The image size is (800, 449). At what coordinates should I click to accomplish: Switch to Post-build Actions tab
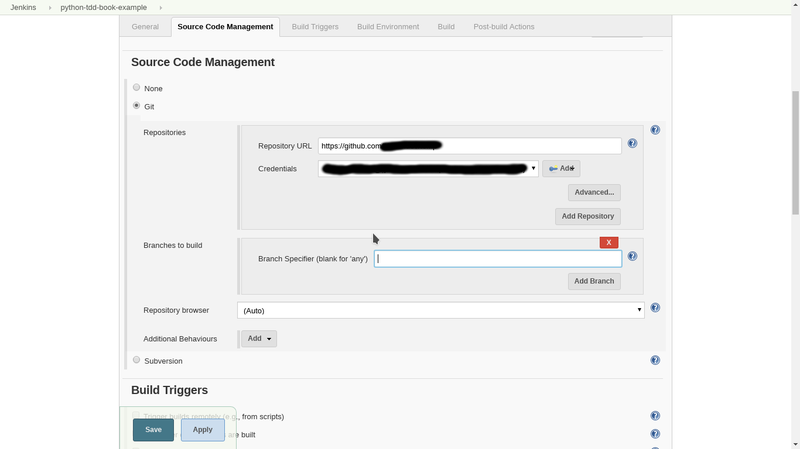[x=504, y=27]
